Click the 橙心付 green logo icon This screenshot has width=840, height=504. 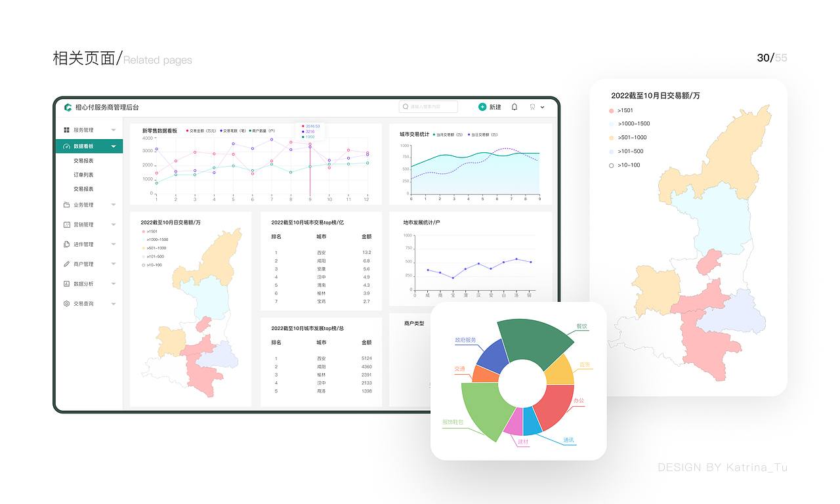coord(68,107)
